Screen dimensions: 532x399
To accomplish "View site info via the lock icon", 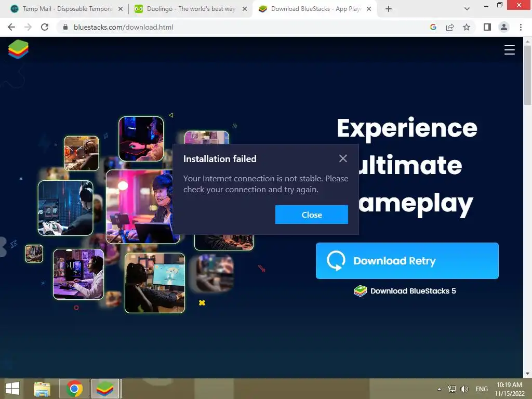I will 65,27.
